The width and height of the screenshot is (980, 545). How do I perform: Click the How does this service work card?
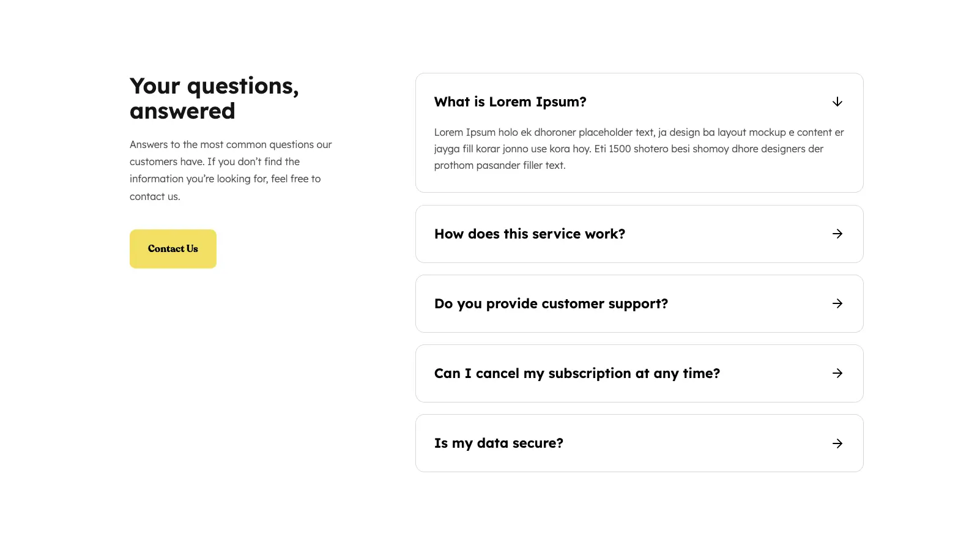(639, 234)
